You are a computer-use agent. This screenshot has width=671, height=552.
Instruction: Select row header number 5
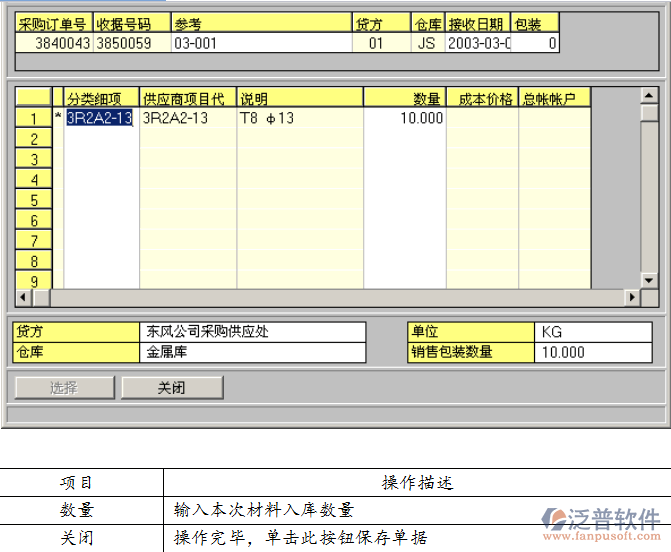pyautogui.click(x=33, y=200)
